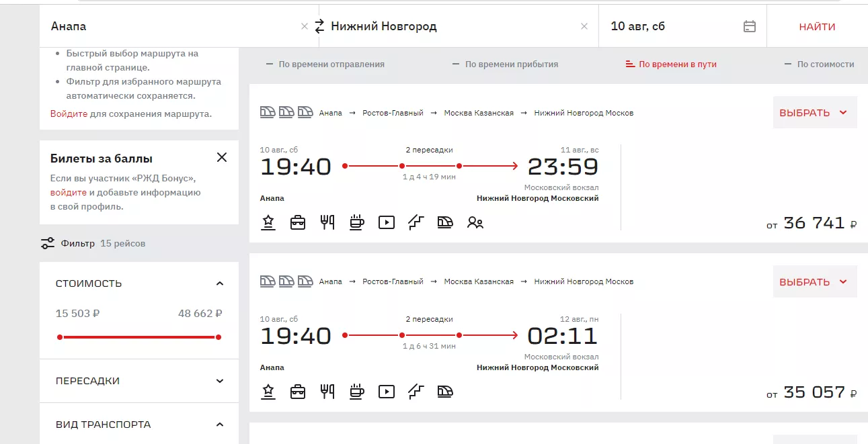Open the calendar date picker icon

point(749,26)
